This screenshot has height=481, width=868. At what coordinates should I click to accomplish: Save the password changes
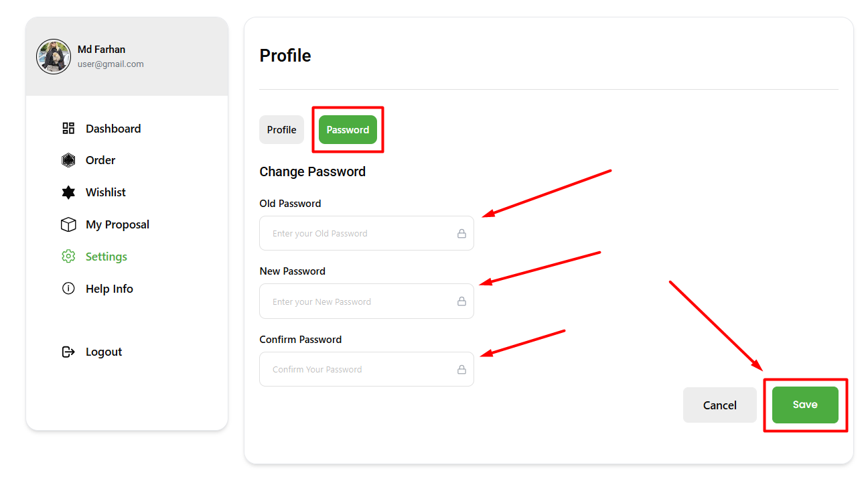click(805, 405)
